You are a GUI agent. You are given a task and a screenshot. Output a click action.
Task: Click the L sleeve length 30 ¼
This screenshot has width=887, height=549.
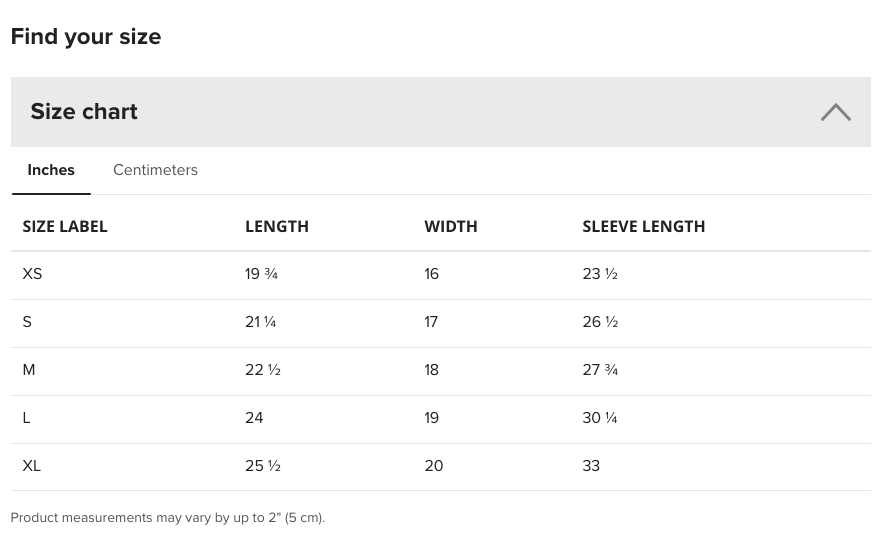click(600, 418)
